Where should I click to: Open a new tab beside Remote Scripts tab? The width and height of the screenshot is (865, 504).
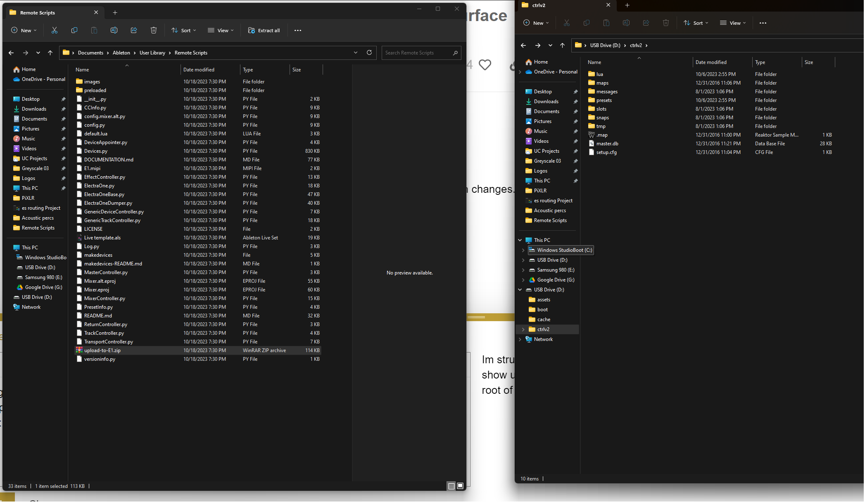[x=115, y=13]
